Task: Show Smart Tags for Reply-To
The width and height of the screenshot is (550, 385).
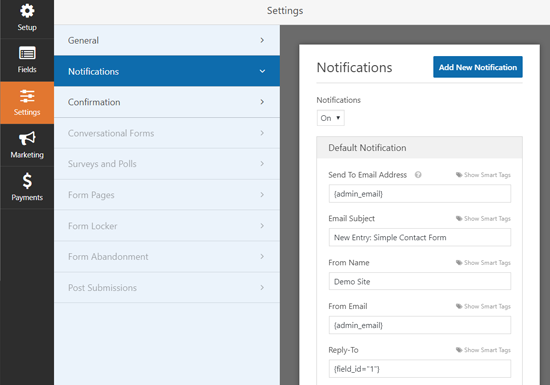Action: (x=487, y=350)
